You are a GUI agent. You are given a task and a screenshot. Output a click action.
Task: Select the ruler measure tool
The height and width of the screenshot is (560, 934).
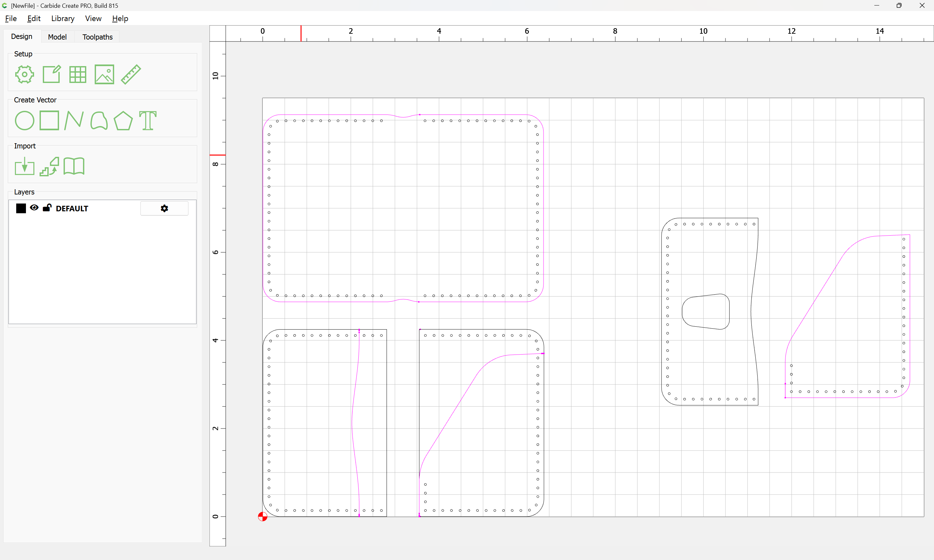pos(131,74)
